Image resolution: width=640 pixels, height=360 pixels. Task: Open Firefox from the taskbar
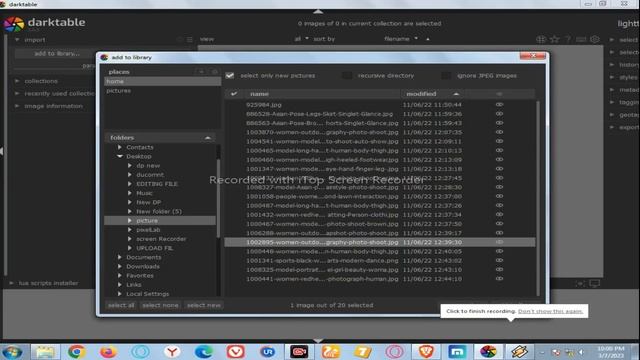point(108,351)
